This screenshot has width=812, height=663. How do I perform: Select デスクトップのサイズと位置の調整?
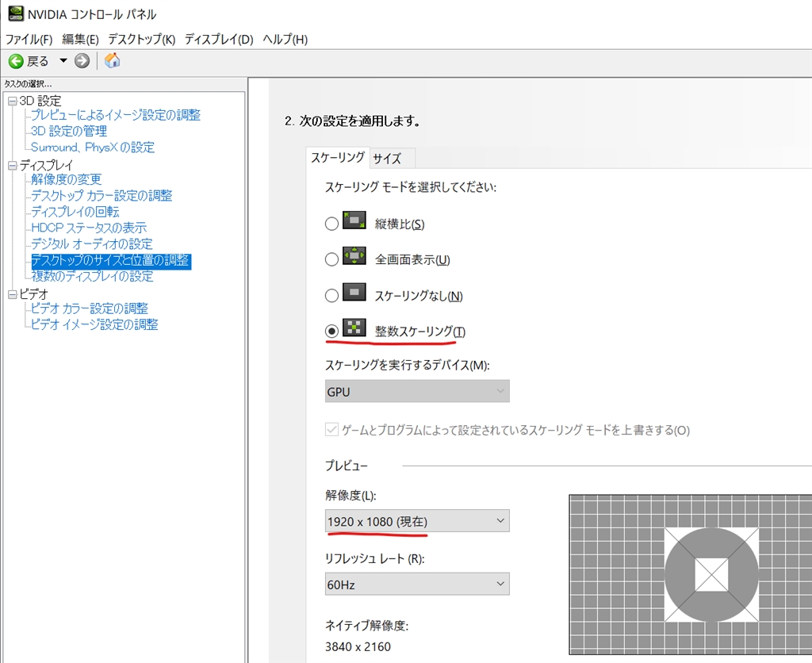[111, 260]
